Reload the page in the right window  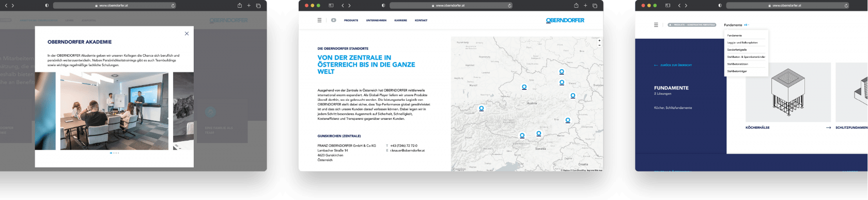coord(846,6)
